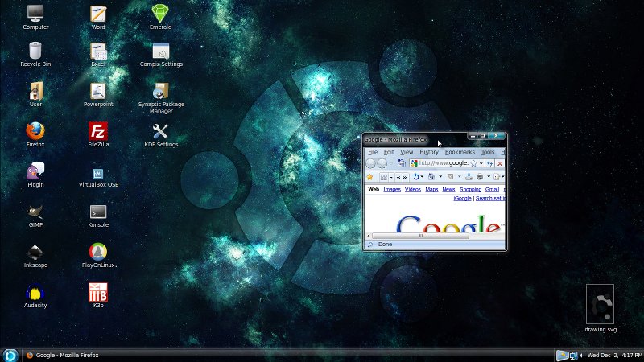Select the drawing.svg file on desktop
The height and width of the screenshot is (362, 644).
(601, 308)
